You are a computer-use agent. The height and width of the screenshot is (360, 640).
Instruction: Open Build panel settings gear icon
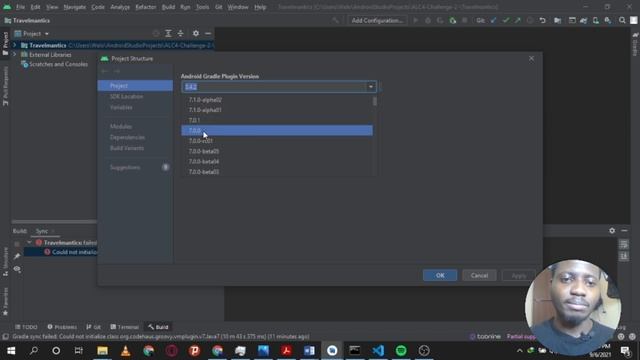612,231
